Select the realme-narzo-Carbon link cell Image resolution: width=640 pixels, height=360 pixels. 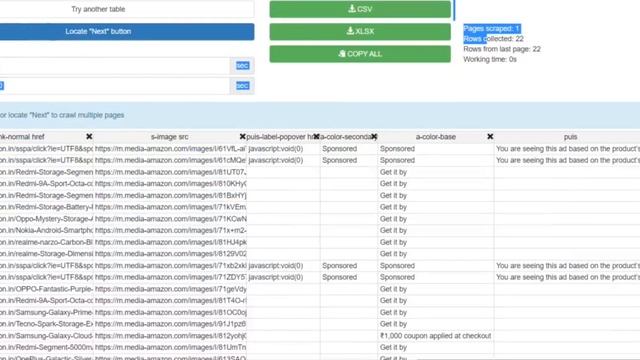click(x=47, y=242)
